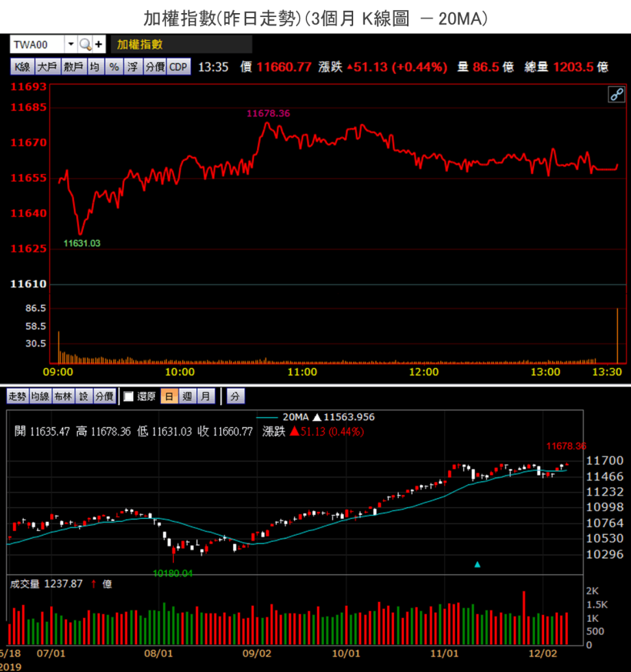Click the 加權指數 name label box
Image resolution: width=631 pixels, height=672 pixels.
tap(182, 44)
